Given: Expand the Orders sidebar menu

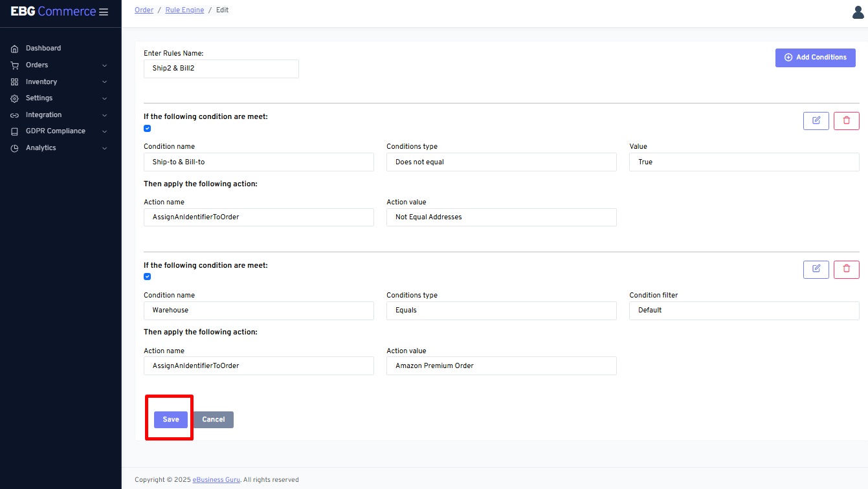Looking at the screenshot, I should (37, 65).
